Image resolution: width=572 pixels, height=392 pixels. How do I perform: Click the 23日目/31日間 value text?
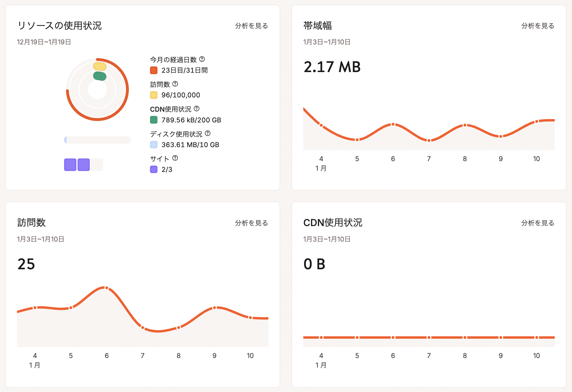click(185, 70)
